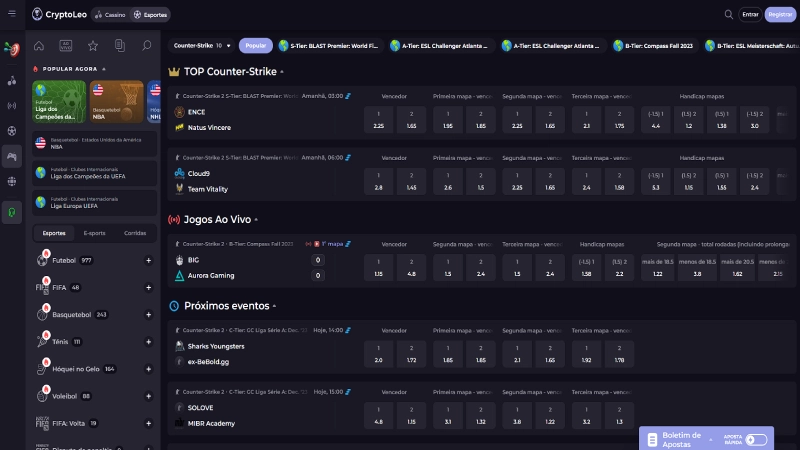This screenshot has height=450, width=800.
Task: Open the hamburger menu icon
Action: tap(12, 14)
